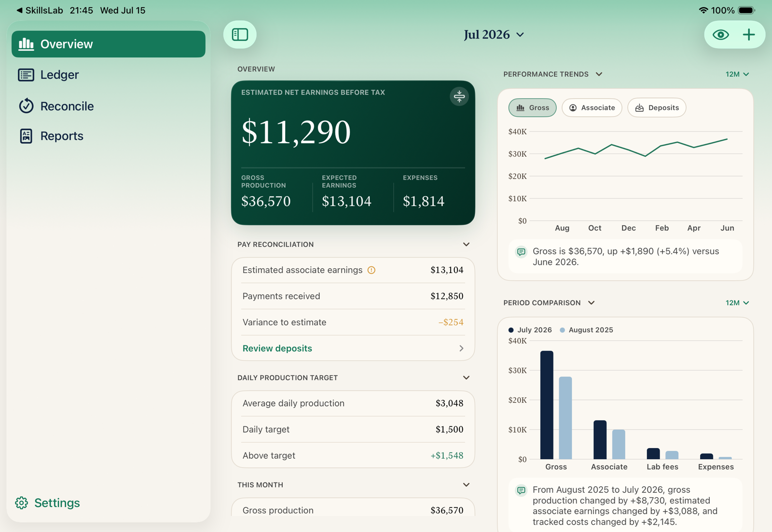Tap the July 2026 legend dot

tap(511, 330)
